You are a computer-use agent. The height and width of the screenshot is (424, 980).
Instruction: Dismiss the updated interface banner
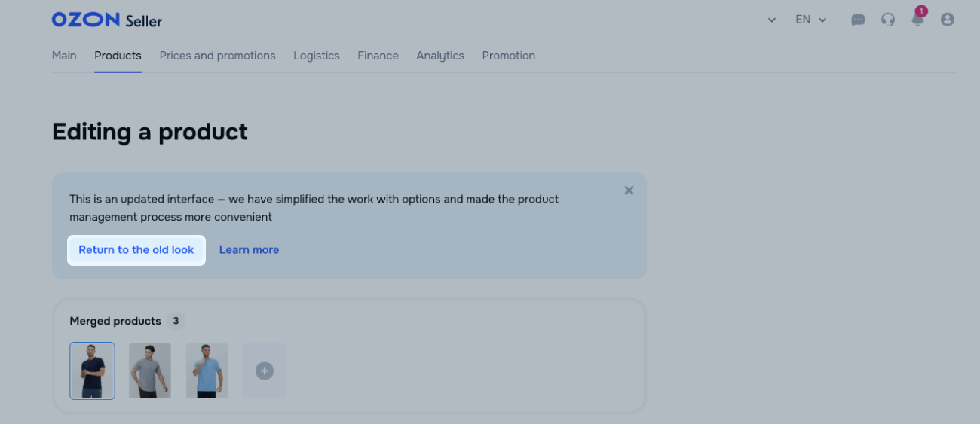629,191
